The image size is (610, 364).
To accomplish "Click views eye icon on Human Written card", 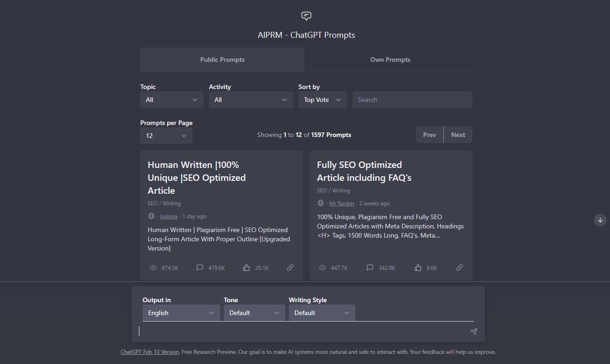I will tap(153, 268).
